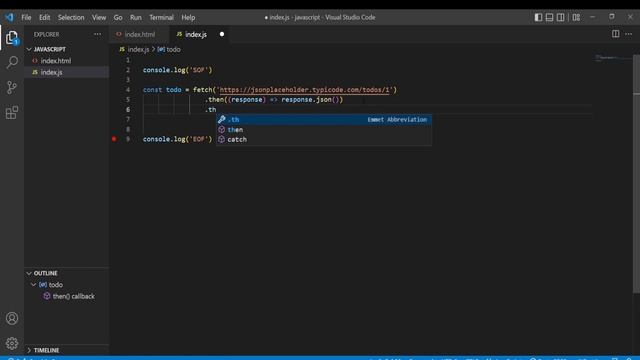
Task: Open the Manage gear icon
Action: point(12,343)
